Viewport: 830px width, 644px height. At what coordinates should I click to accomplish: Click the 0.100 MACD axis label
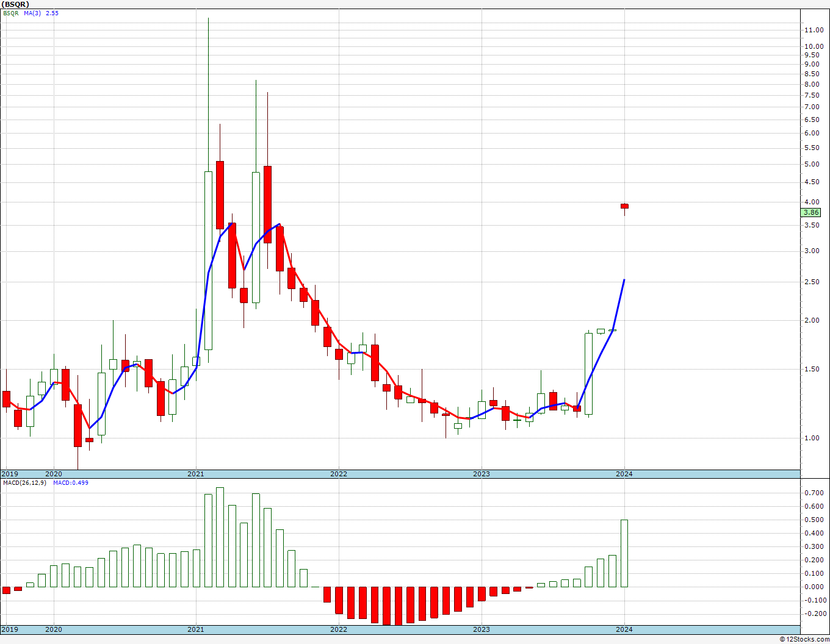[x=813, y=574]
